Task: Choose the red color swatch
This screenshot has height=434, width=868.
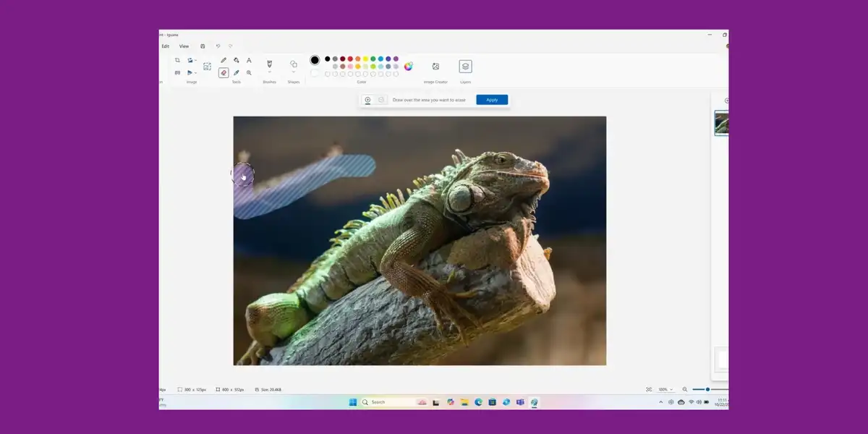Action: tap(350, 59)
